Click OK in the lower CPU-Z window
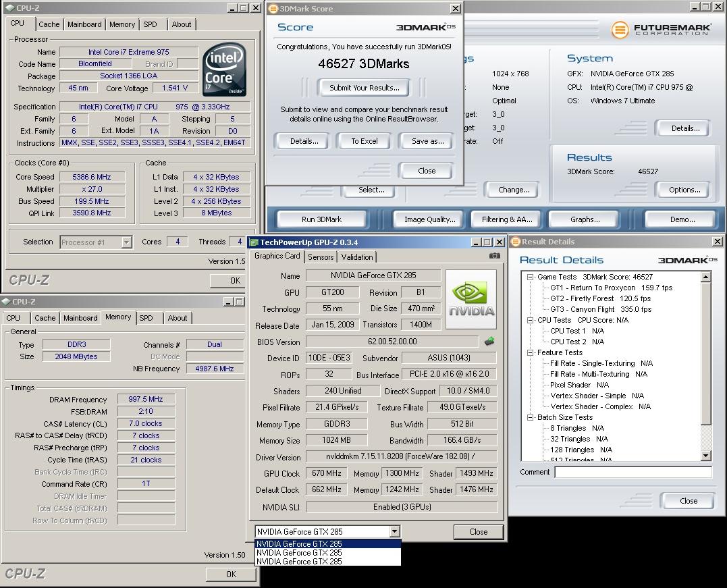This screenshot has height=588, width=727. pos(231,574)
